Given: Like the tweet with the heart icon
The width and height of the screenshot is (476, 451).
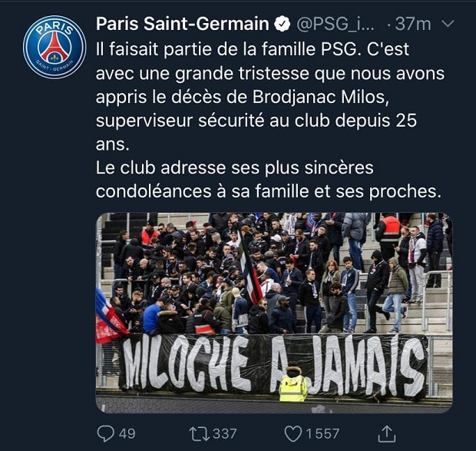Looking at the screenshot, I should pos(293,433).
